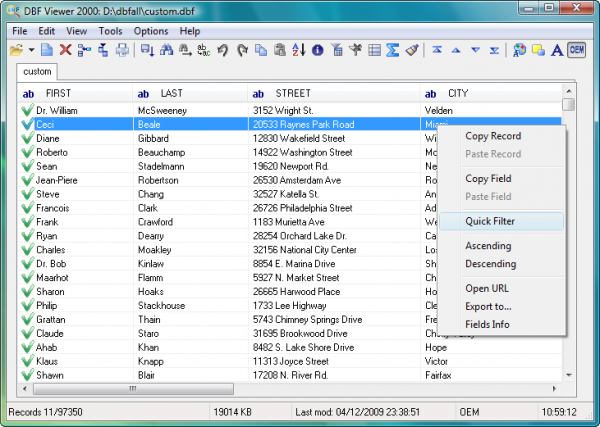
Task: Click the printer icon in toolbar
Action: [122, 49]
